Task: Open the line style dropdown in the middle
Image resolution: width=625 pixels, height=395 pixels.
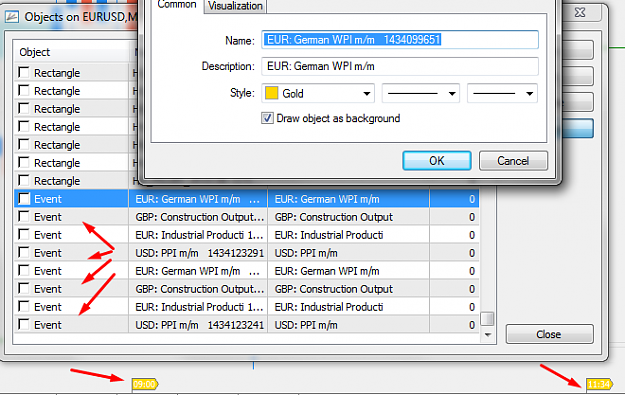Action: [x=421, y=93]
